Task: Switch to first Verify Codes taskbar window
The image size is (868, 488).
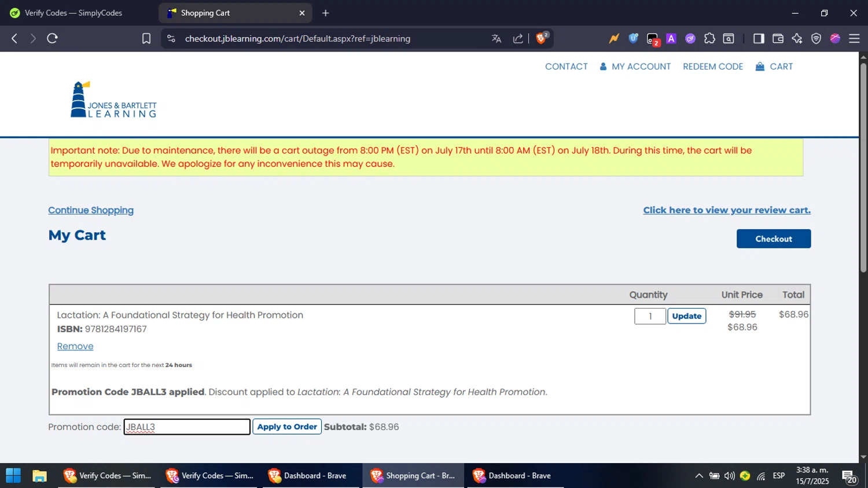Action: point(107,476)
